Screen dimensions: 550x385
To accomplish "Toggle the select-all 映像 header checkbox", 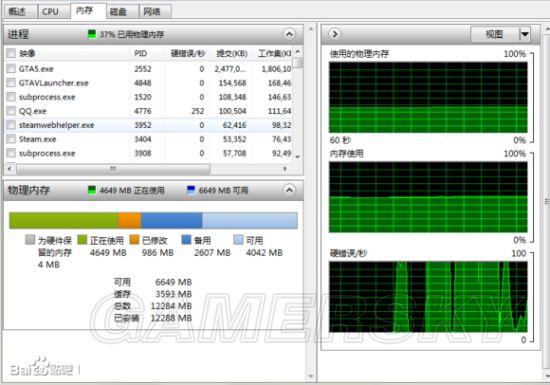I will [11, 53].
